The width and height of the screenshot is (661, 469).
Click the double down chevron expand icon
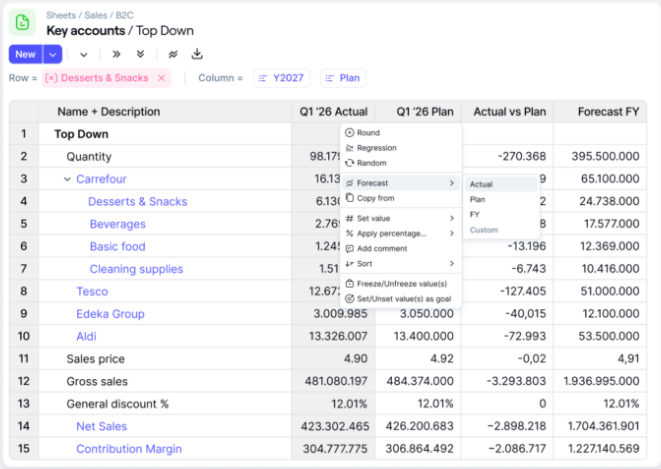tap(140, 54)
